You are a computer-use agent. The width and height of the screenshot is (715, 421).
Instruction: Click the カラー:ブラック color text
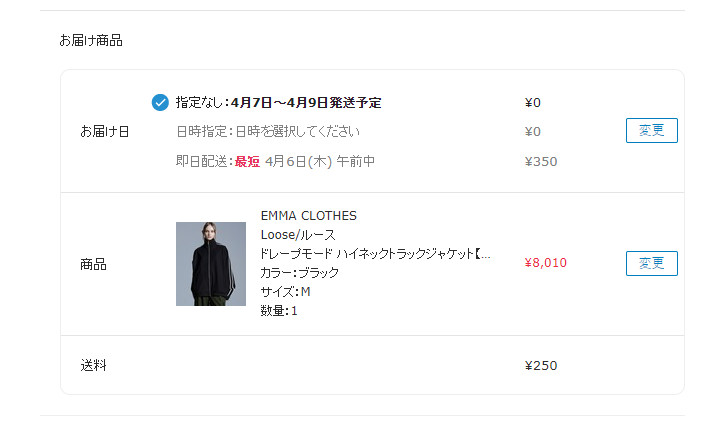coord(300,273)
